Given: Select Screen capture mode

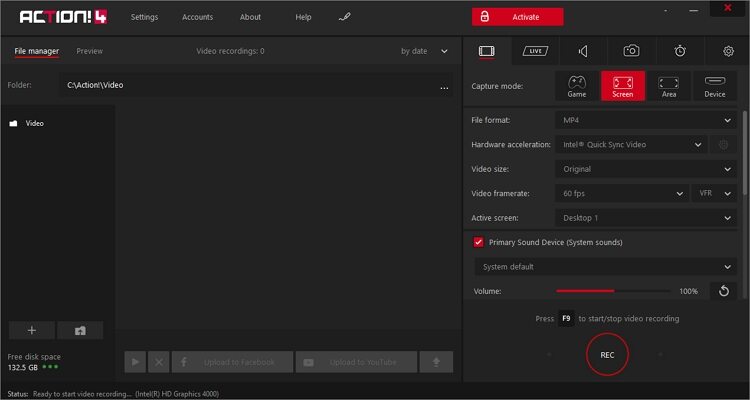Looking at the screenshot, I should click(623, 86).
